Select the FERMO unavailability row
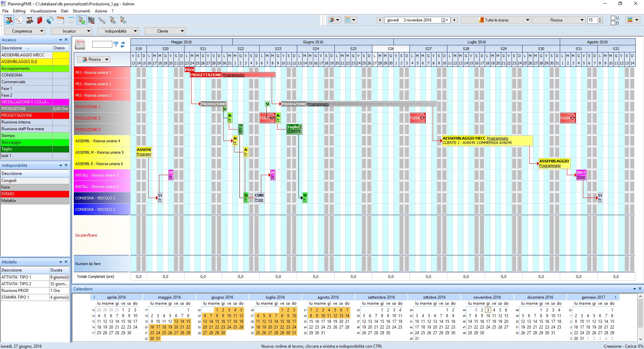This screenshot has width=644, height=349. 35,194
